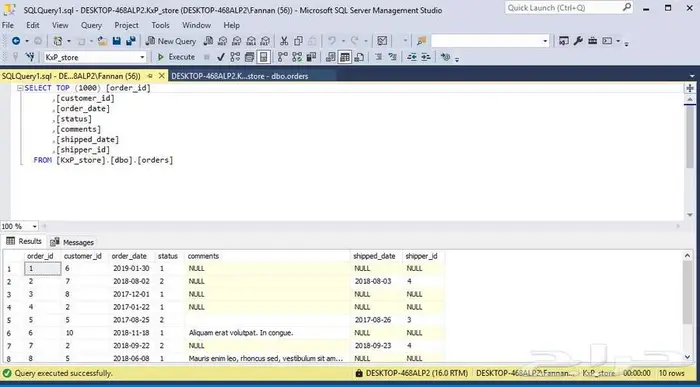Switch to the Messages tab
Screen dimensions: 700x387
tap(72, 242)
